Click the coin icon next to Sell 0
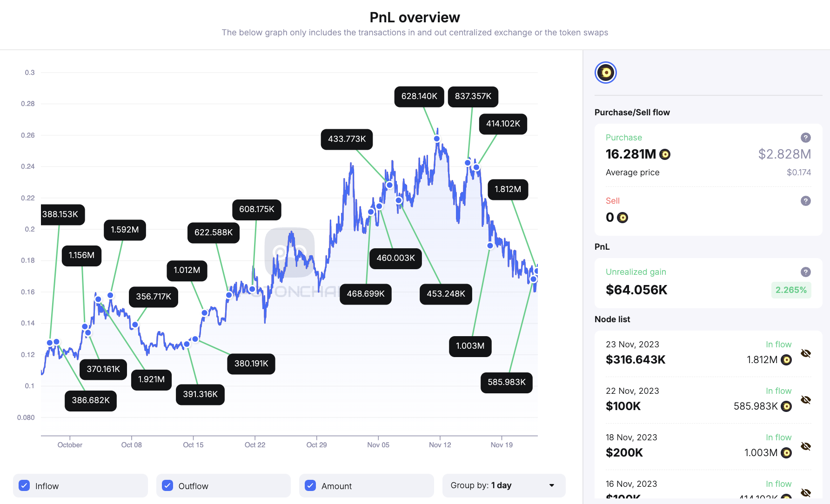Screen dimensions: 830x504 pyautogui.click(x=622, y=218)
